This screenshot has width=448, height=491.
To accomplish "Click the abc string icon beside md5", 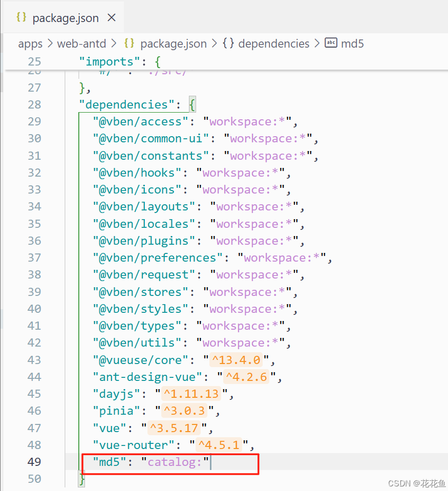I will pos(331,42).
